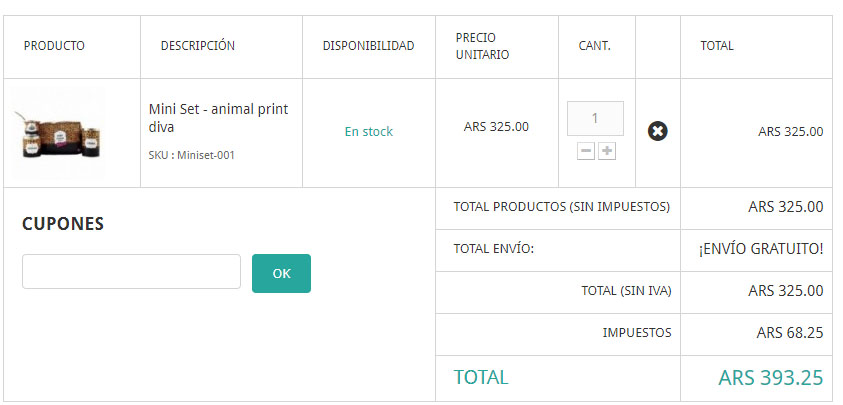Viewport: 843px width, 405px height.
Task: Click the PRECIO UNITARIO column header
Action: 482,46
